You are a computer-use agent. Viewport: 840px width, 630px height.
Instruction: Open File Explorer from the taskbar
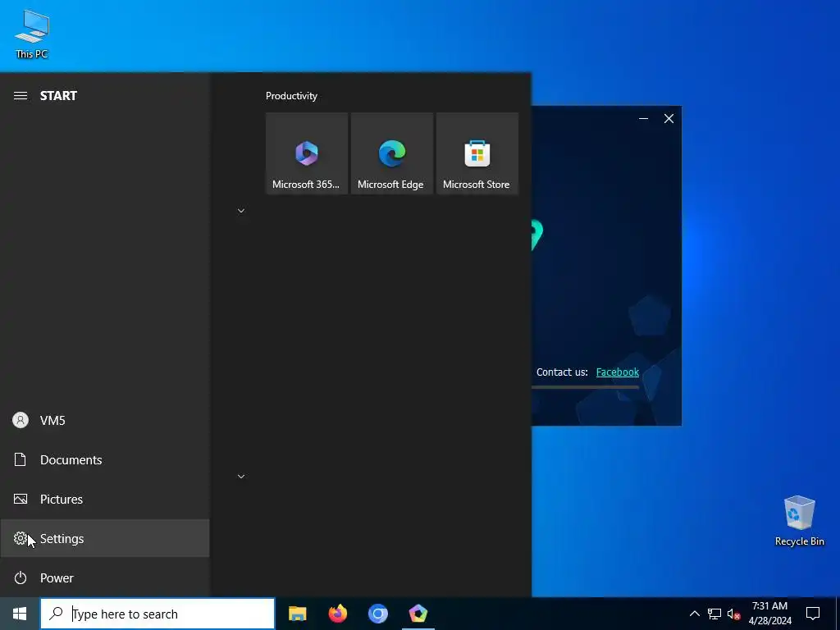click(x=297, y=614)
